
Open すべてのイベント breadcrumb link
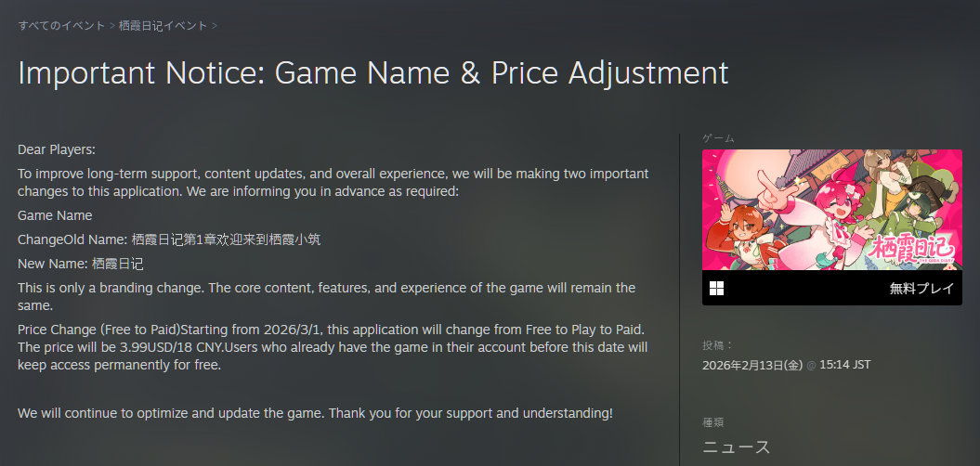click(x=61, y=26)
